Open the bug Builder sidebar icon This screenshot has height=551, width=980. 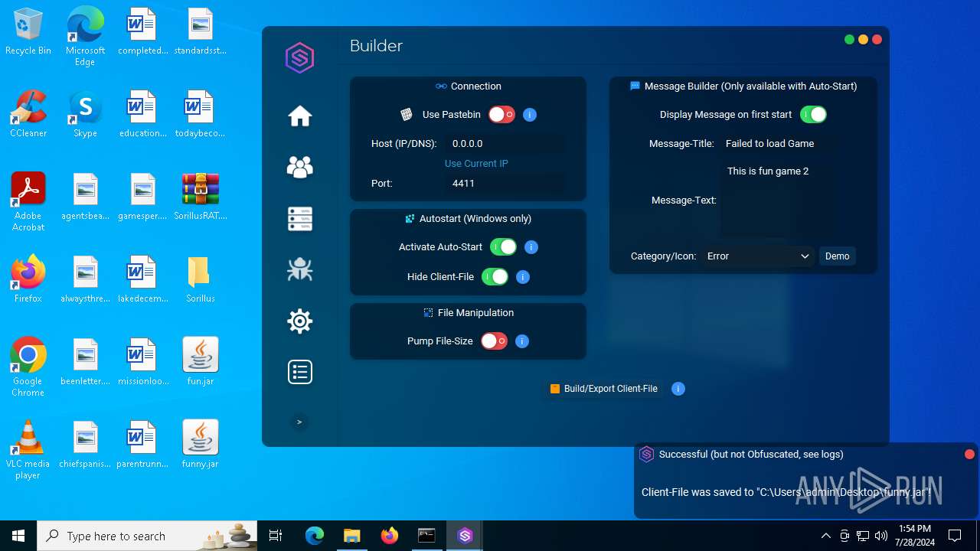point(299,269)
